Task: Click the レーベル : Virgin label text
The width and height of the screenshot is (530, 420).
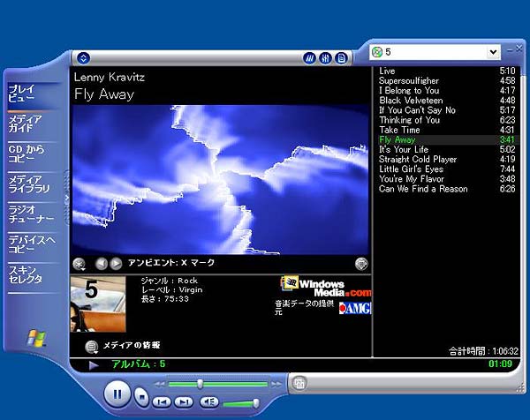Action: point(172,290)
